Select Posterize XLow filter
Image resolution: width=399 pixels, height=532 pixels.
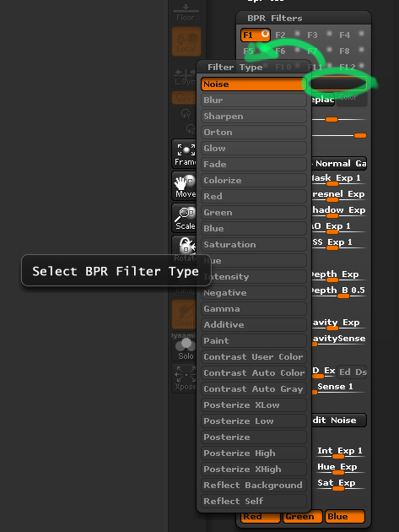[x=254, y=405]
